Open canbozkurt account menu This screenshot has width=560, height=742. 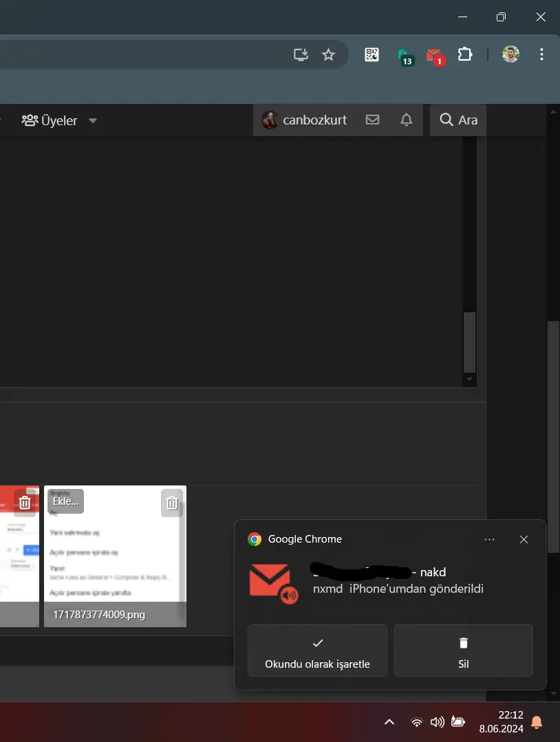(304, 120)
